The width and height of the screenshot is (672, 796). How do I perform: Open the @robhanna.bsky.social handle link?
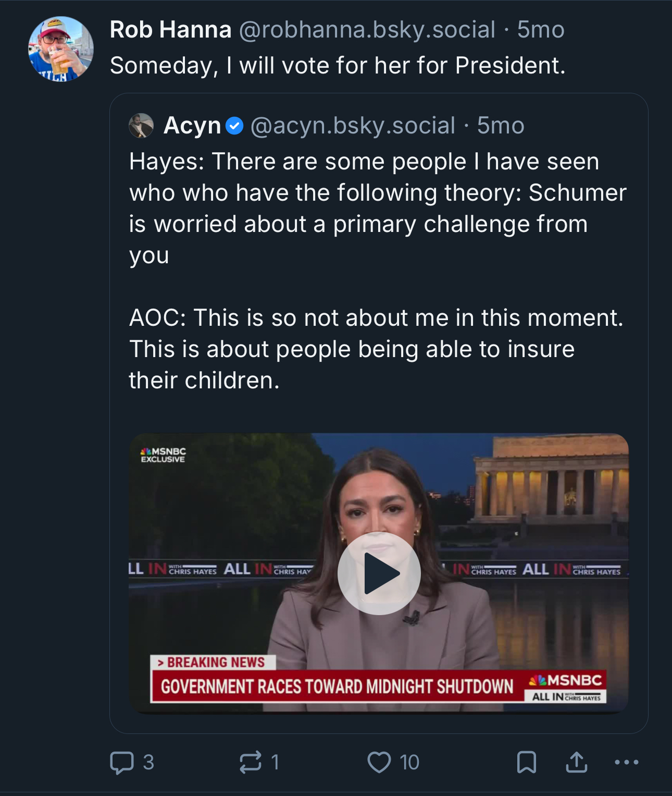[x=367, y=30]
